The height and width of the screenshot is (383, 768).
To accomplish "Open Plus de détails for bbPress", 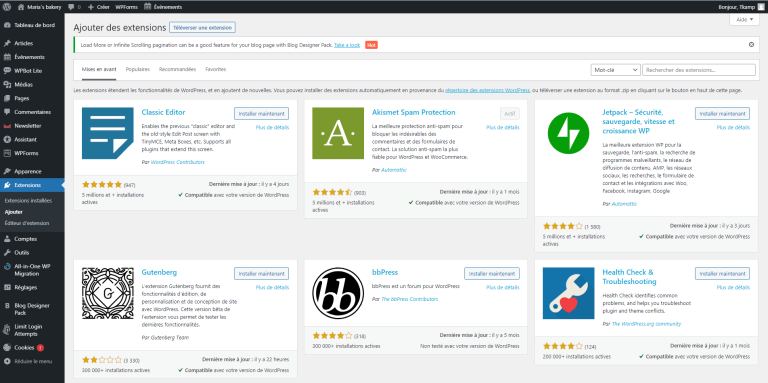I will [503, 287].
